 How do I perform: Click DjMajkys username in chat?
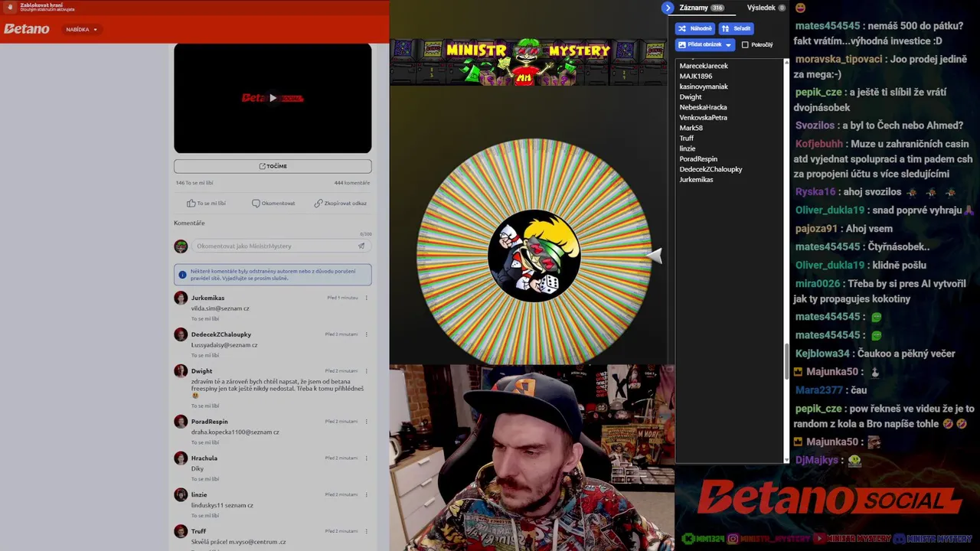(x=817, y=460)
